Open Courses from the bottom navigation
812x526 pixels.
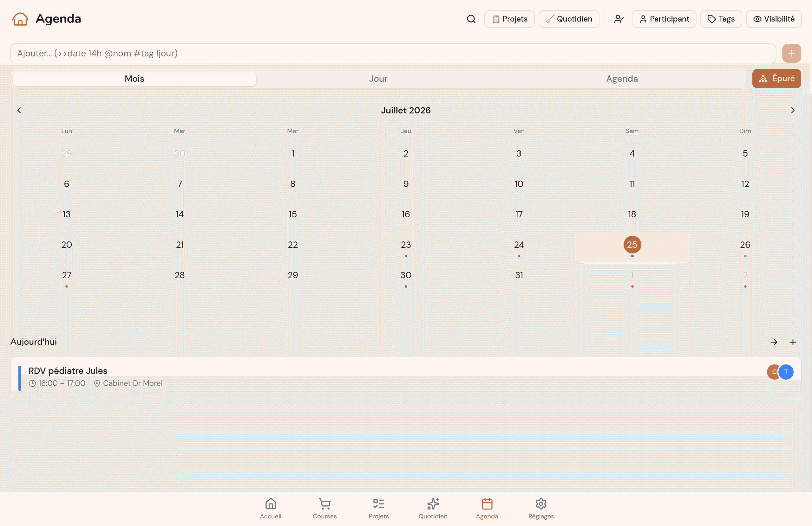[x=324, y=509]
